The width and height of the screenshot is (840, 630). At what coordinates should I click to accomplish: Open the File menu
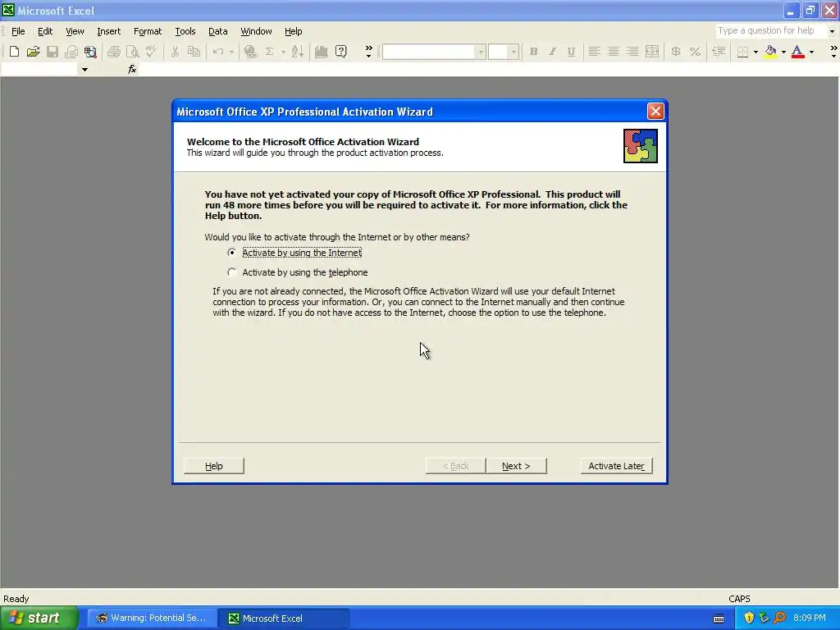[18, 31]
